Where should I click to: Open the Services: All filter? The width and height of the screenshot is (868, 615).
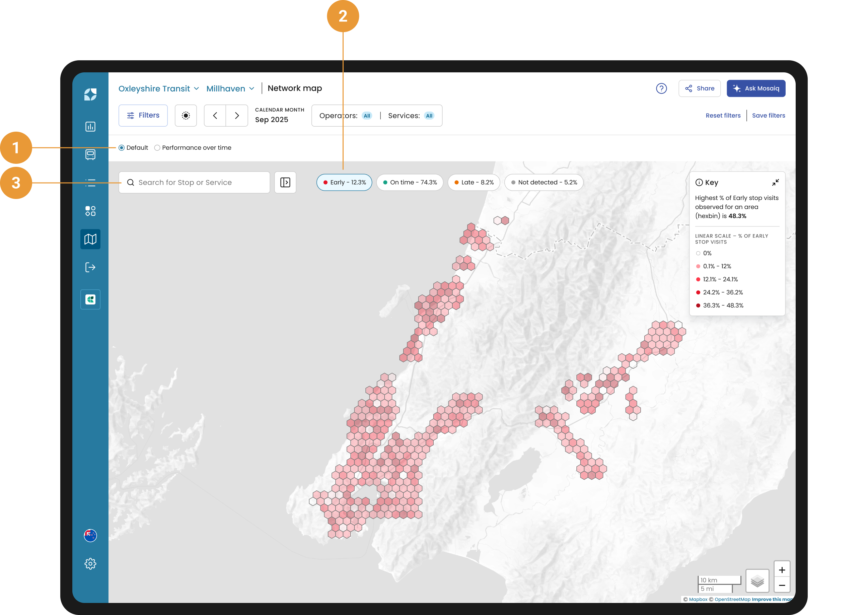411,116
